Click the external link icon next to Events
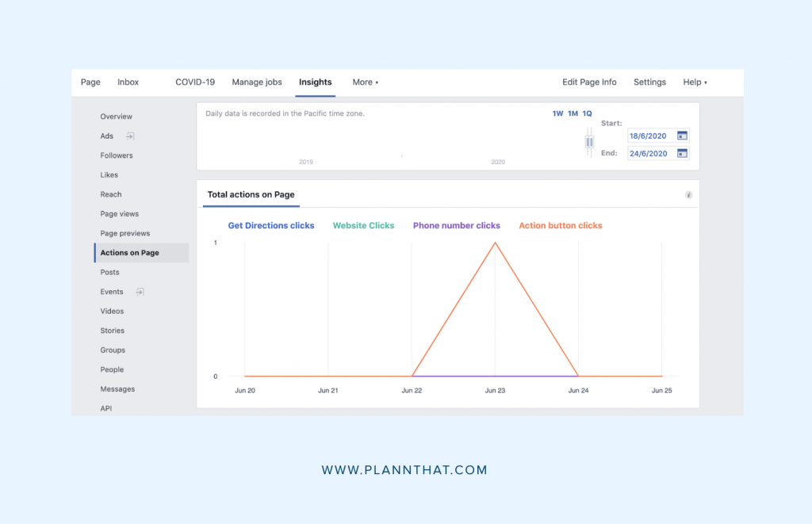812x524 pixels. (x=140, y=292)
